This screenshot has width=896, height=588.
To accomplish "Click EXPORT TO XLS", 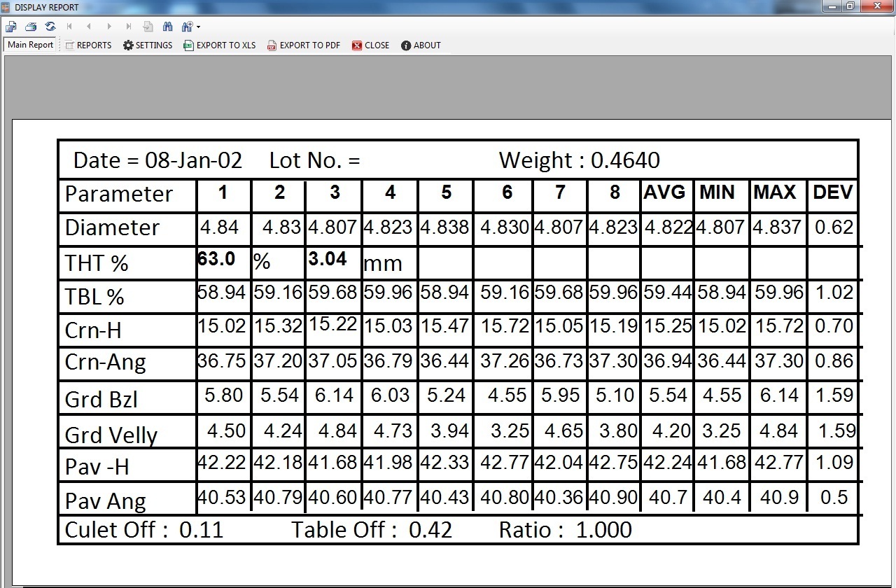I will point(220,45).
